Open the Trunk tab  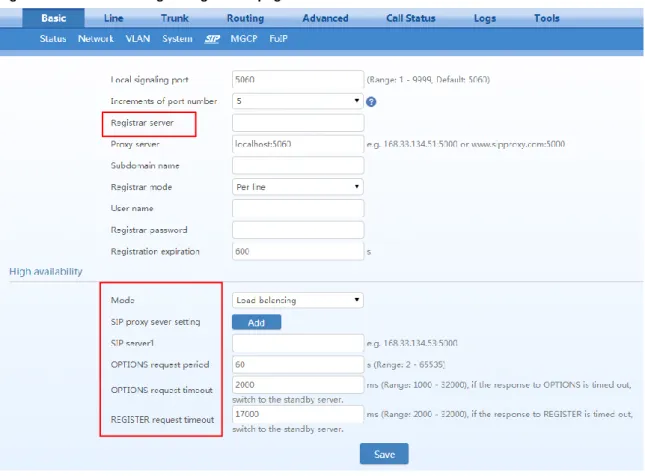[174, 18]
